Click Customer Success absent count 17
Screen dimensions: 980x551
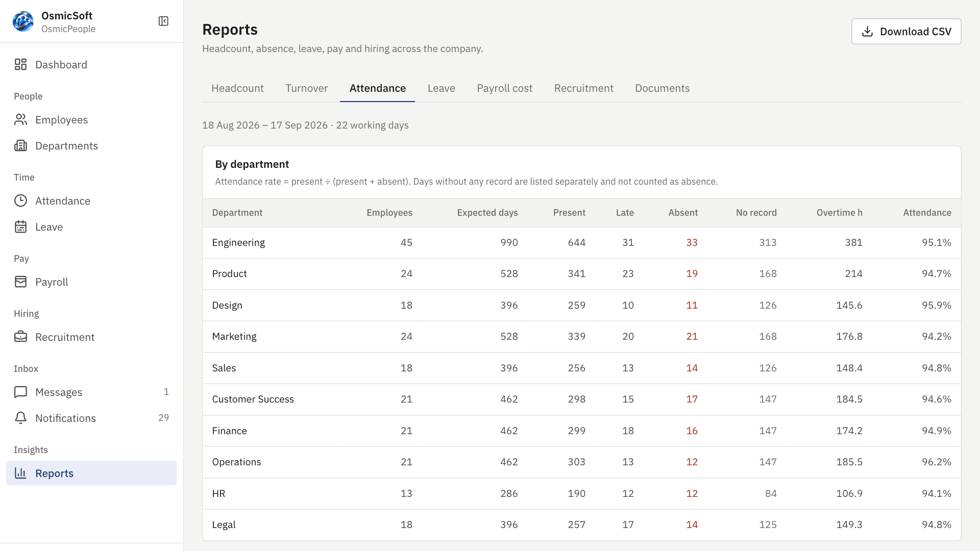(692, 399)
